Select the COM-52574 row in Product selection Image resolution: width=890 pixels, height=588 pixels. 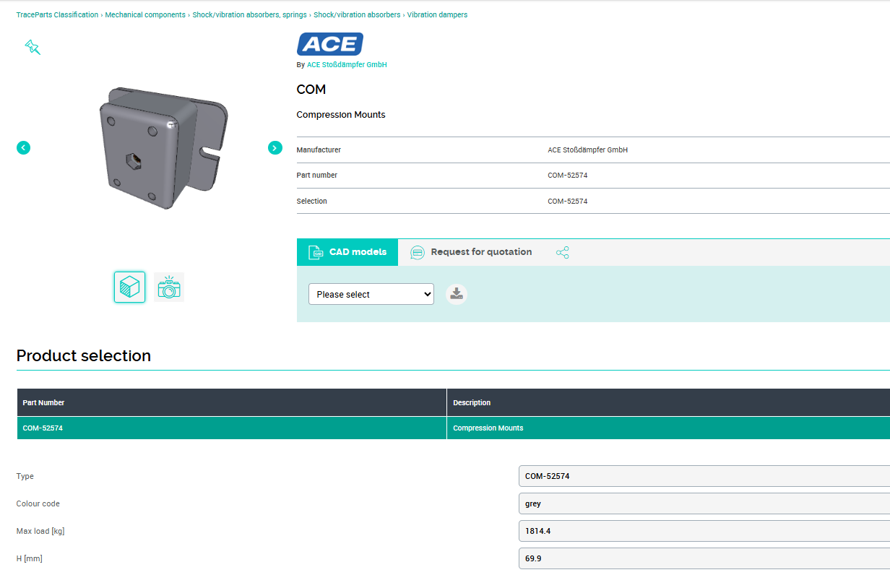coord(231,428)
